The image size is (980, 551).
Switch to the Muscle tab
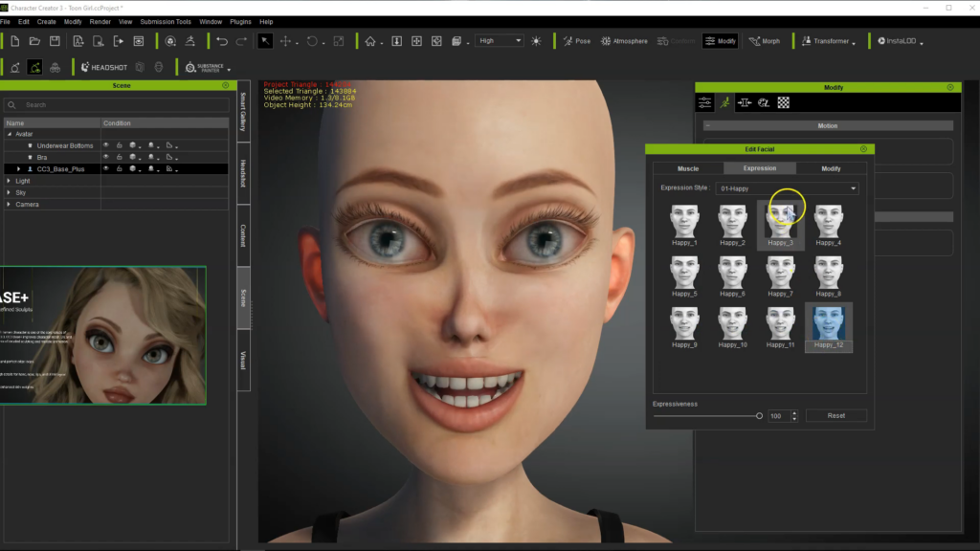pyautogui.click(x=688, y=168)
